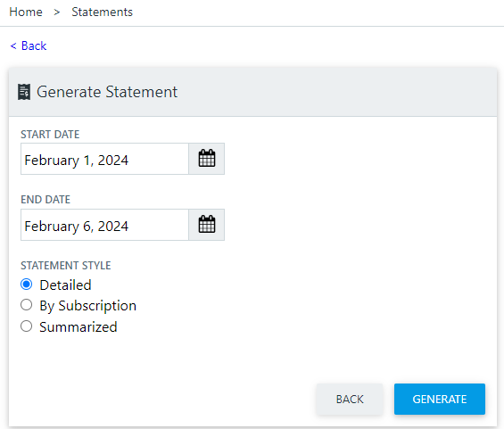Click the GENERATE button
The width and height of the screenshot is (504, 429).
[x=440, y=399]
